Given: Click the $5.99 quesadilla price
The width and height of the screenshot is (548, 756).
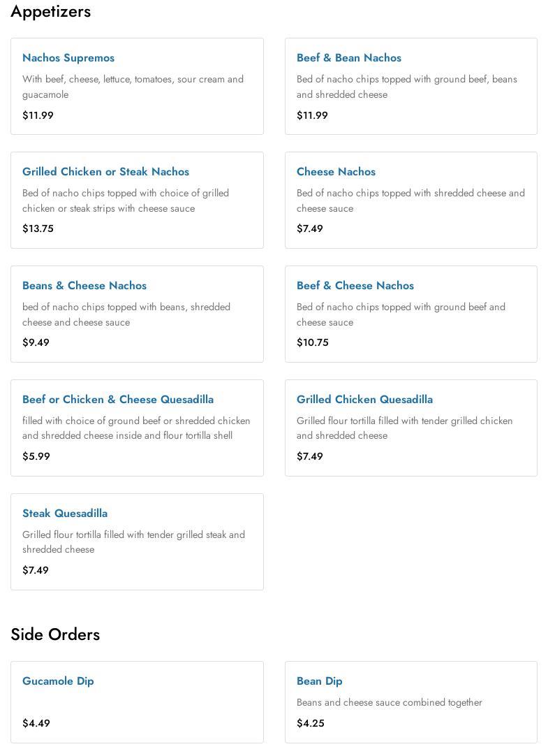Looking at the screenshot, I should point(36,456).
